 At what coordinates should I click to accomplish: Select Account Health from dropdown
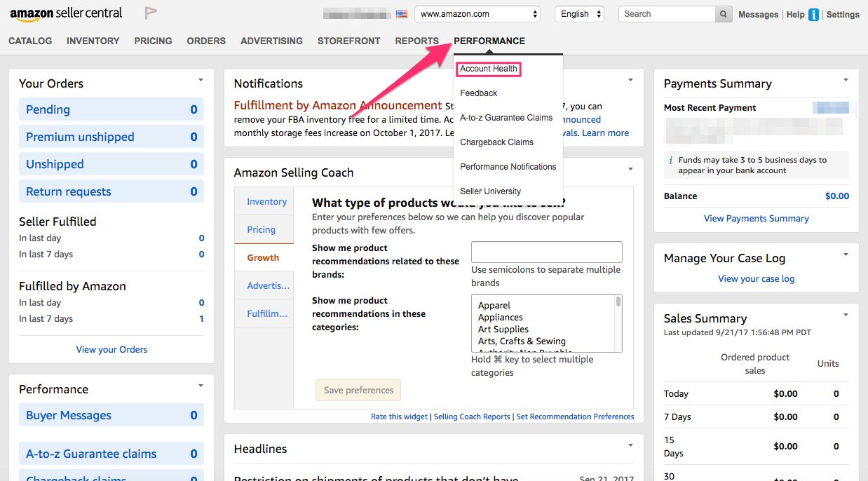click(489, 69)
